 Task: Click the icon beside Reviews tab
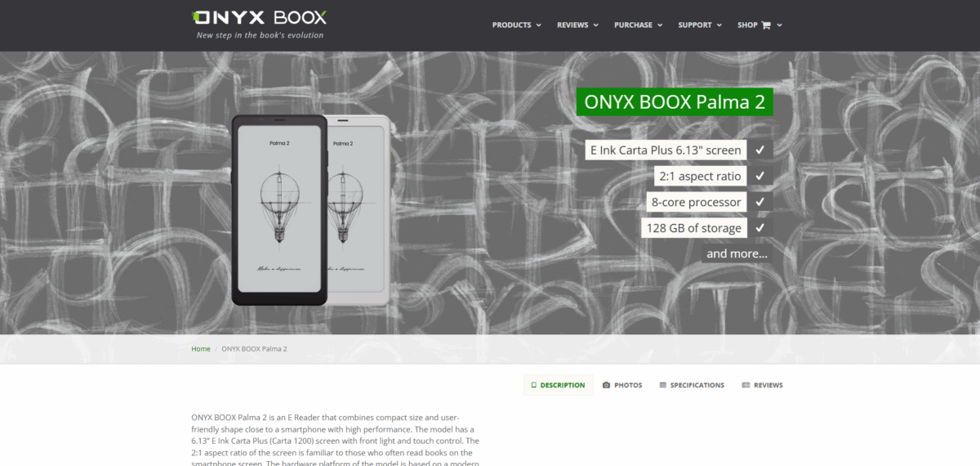click(746, 385)
